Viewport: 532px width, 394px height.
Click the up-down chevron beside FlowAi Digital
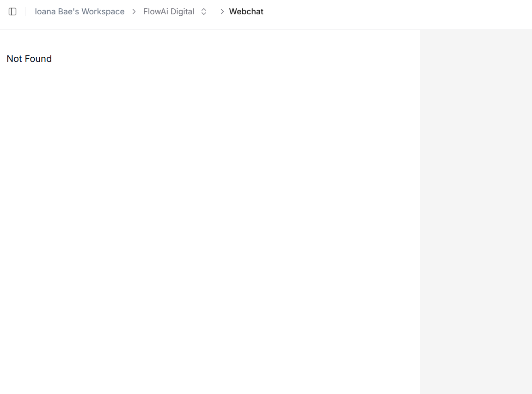coord(204,12)
